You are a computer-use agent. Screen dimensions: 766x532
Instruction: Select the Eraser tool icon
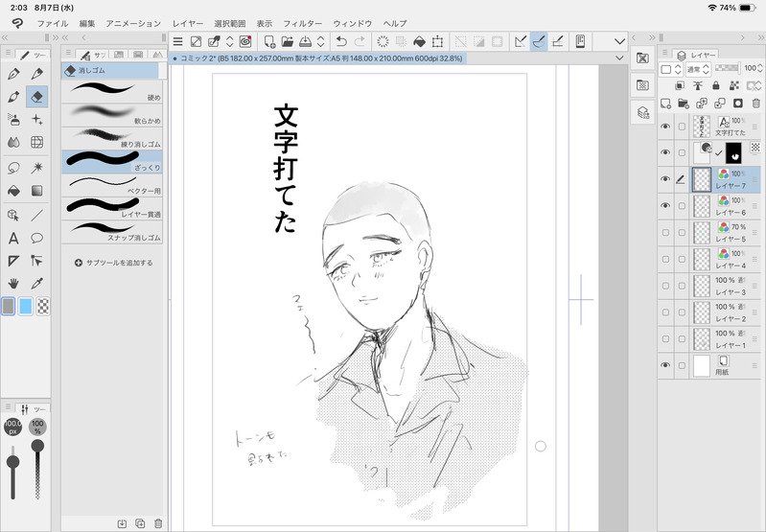click(x=36, y=96)
